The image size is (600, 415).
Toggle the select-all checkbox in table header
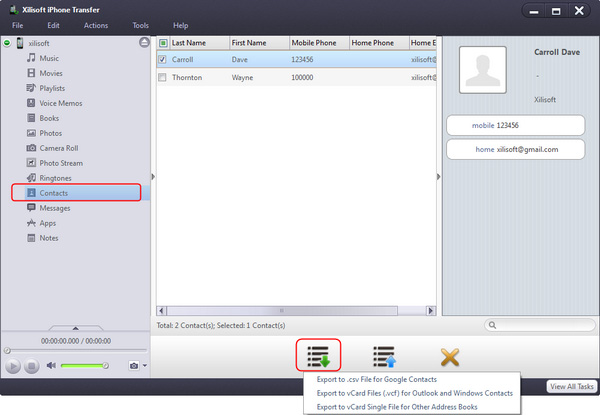point(163,43)
